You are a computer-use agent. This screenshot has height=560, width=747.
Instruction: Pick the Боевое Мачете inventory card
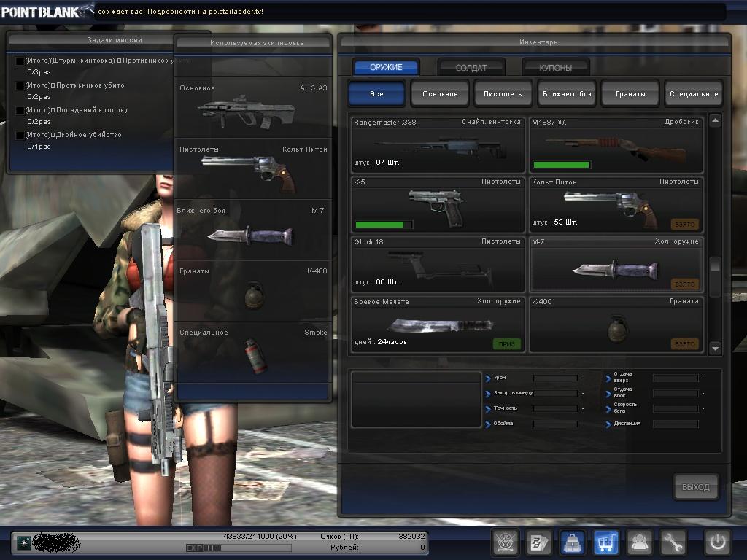point(438,324)
